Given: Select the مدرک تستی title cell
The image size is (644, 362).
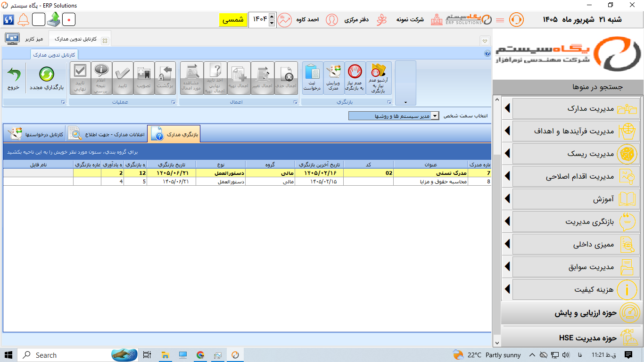Looking at the screenshot, I should tap(431, 173).
